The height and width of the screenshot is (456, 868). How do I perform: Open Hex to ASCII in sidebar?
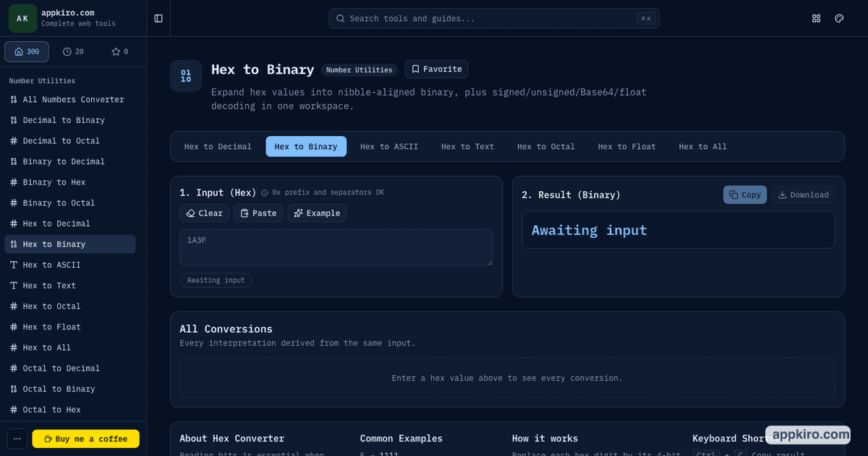point(70,265)
